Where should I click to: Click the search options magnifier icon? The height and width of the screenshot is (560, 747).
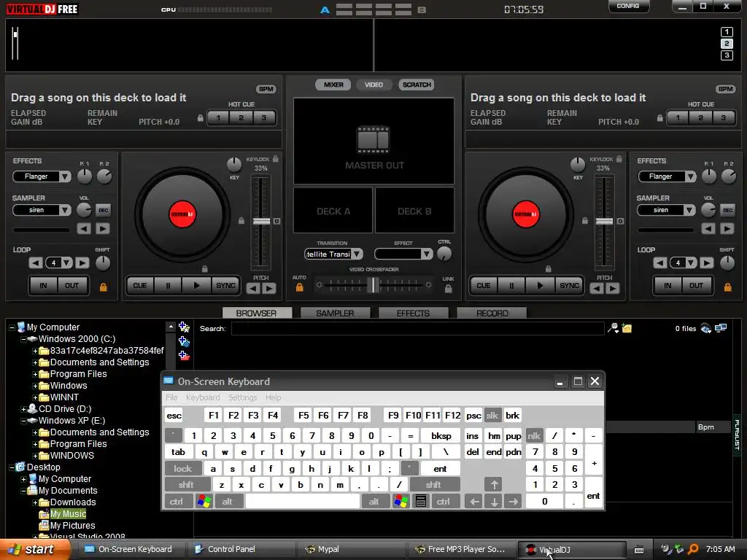(x=613, y=328)
